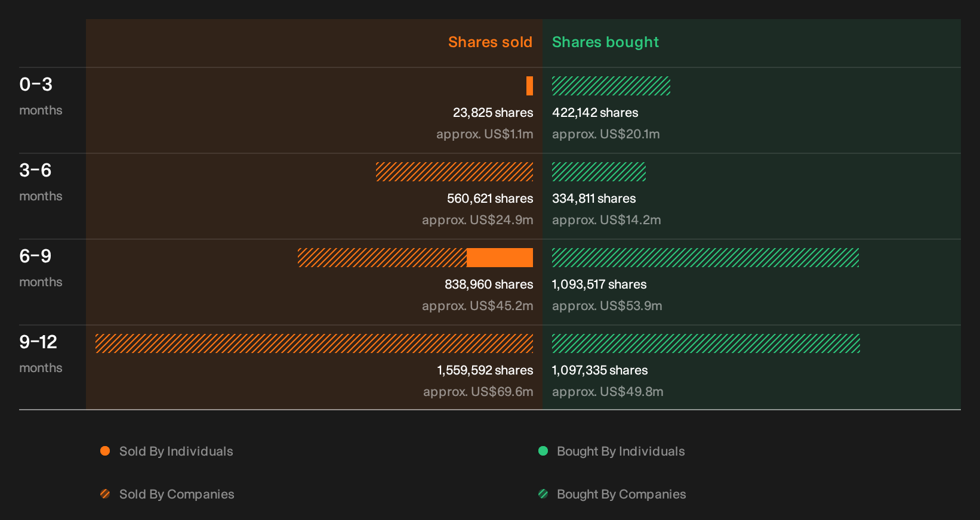Viewport: 980px width, 520px height.
Task: Select the Sold By Individuals legend label
Action: coord(176,451)
